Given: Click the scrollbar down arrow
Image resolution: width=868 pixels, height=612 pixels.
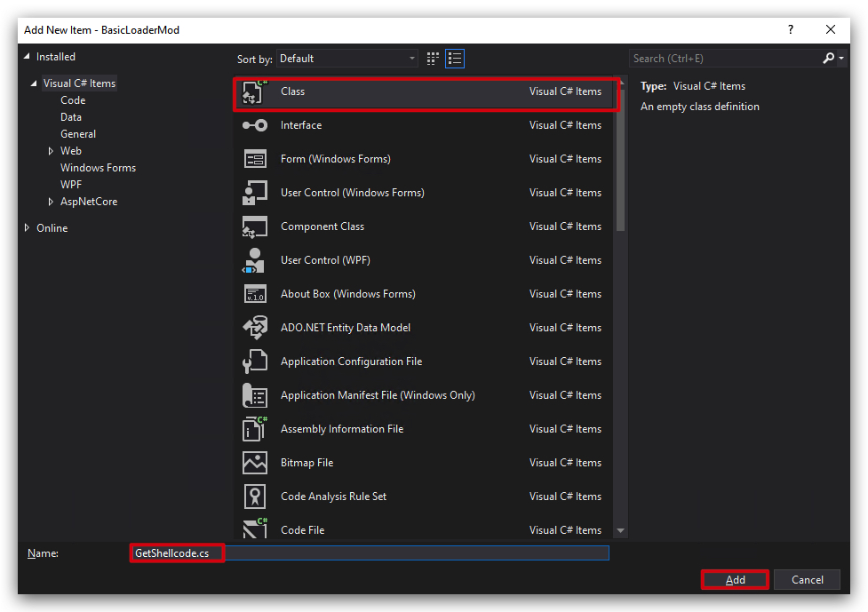Looking at the screenshot, I should pyautogui.click(x=620, y=530).
